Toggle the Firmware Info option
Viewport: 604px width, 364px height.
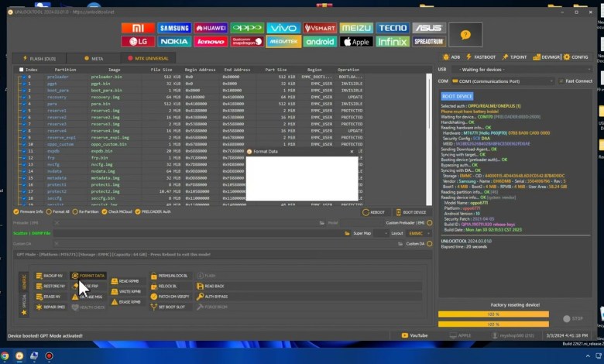tap(28, 212)
